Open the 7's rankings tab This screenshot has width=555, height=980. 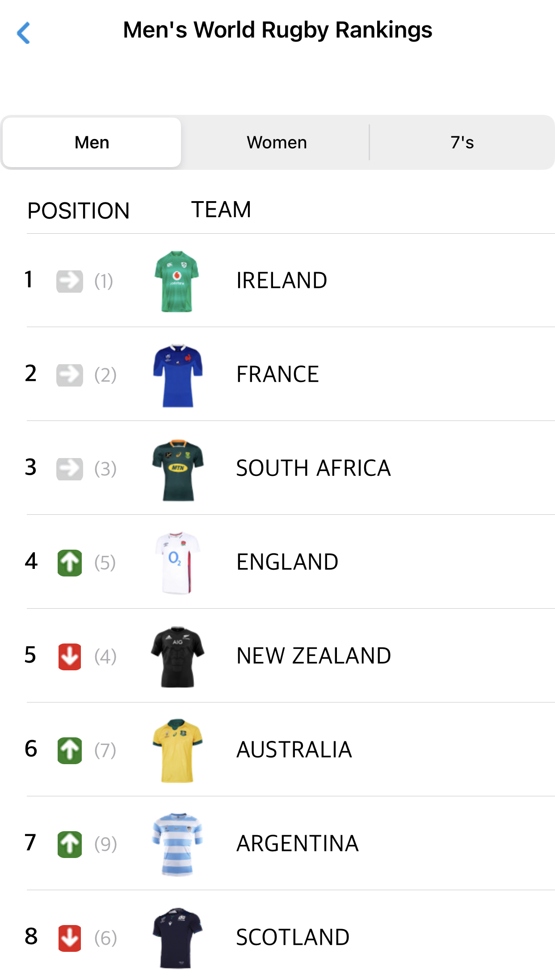click(x=462, y=143)
